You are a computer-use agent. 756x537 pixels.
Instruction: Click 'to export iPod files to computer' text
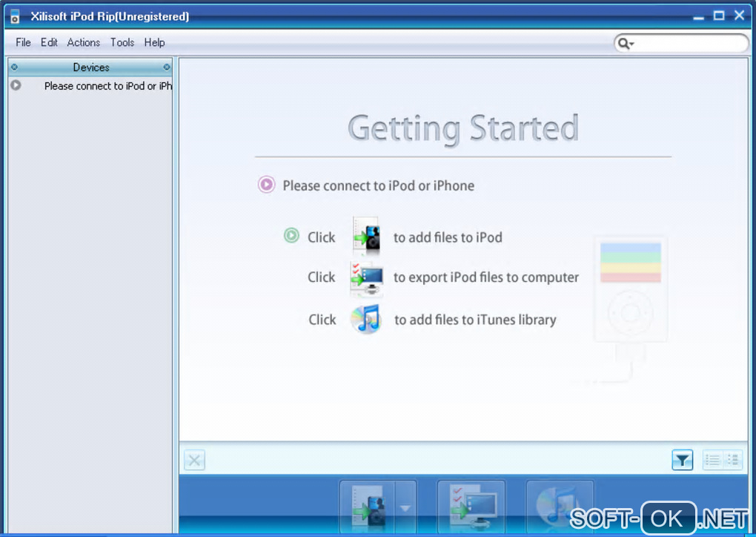click(x=486, y=277)
